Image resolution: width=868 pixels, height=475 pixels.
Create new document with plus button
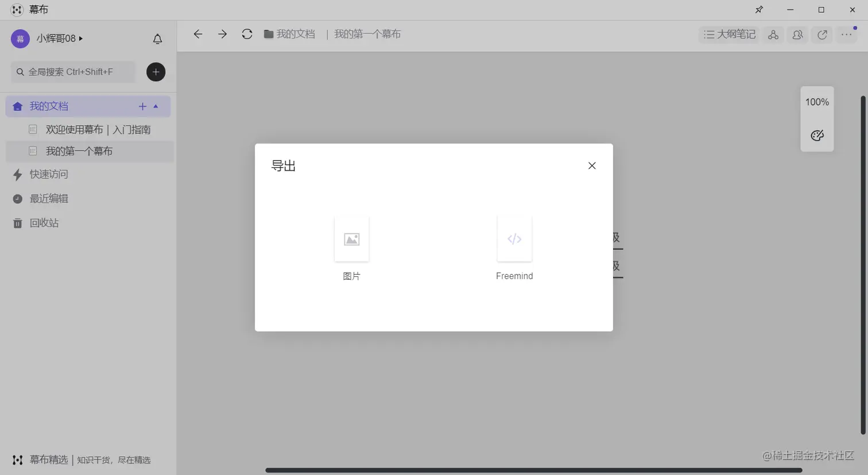156,72
